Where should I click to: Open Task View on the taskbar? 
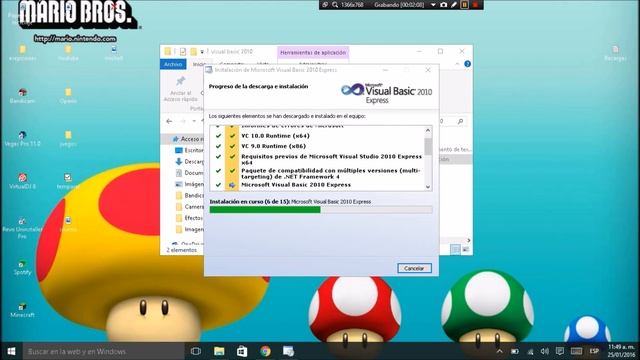[x=196, y=351]
